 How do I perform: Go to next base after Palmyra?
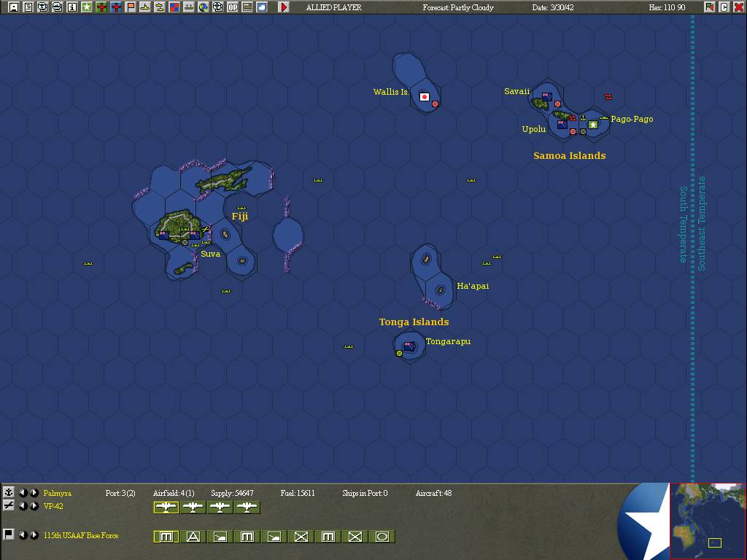[34, 492]
